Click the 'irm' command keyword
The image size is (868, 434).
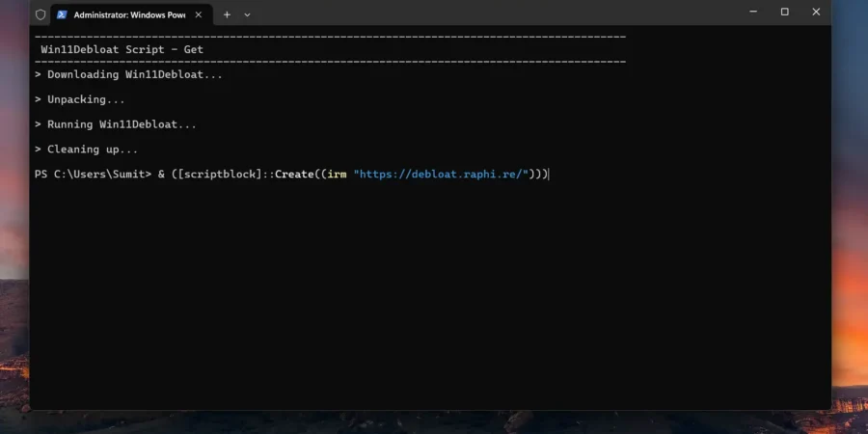[338, 175]
